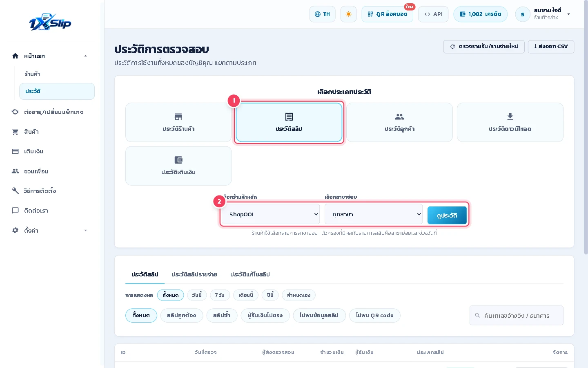Expand the ตั้งค่า sidebar chevron

[85, 231]
